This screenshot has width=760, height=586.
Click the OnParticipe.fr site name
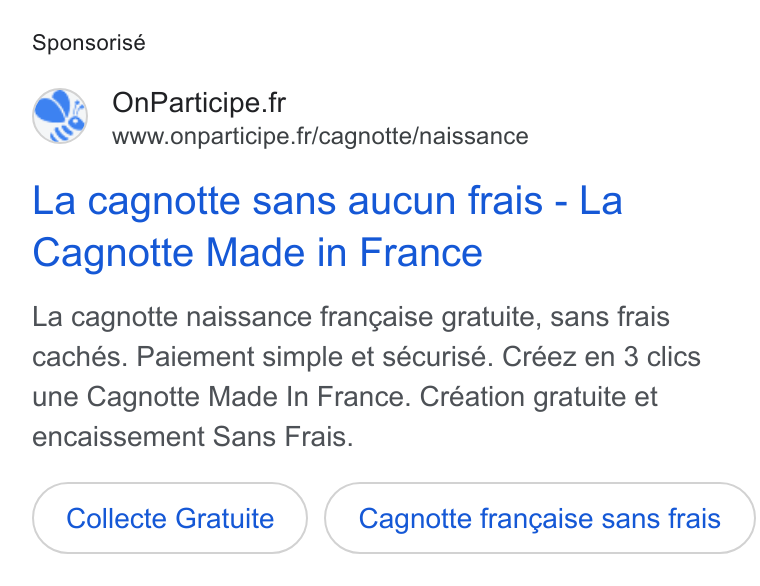[x=199, y=103]
